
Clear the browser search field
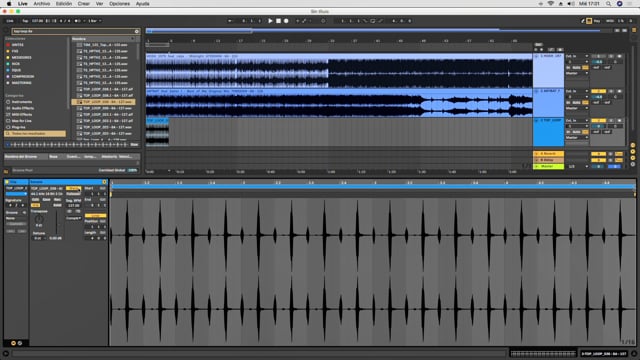point(137,31)
